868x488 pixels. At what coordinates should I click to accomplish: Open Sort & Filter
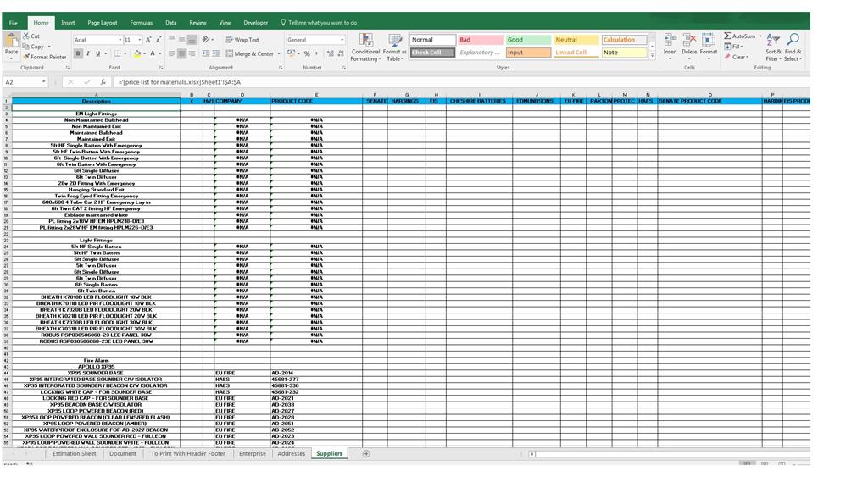click(773, 47)
